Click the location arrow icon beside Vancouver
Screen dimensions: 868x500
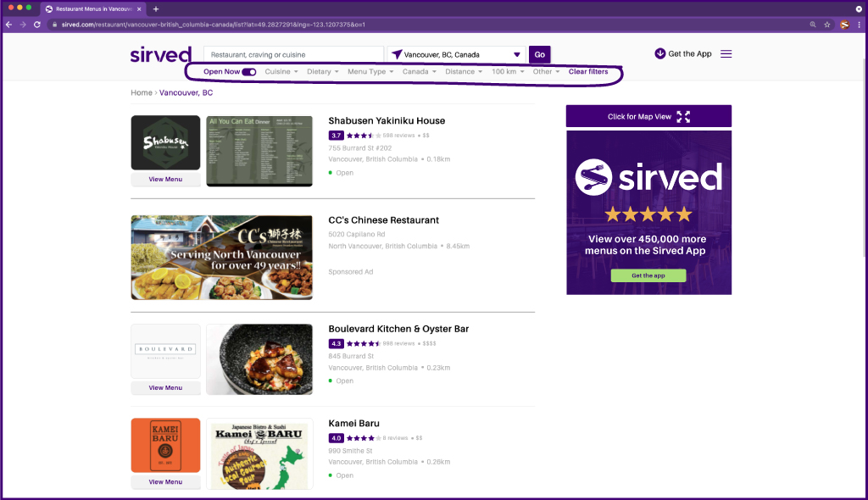point(397,54)
